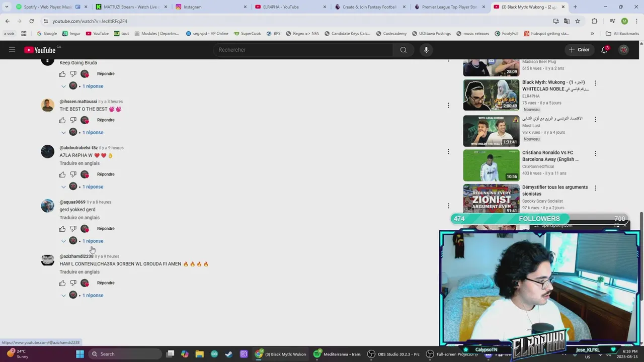Switch to MATTUZI Stream tab
The height and width of the screenshot is (362, 644).
(130, 7)
